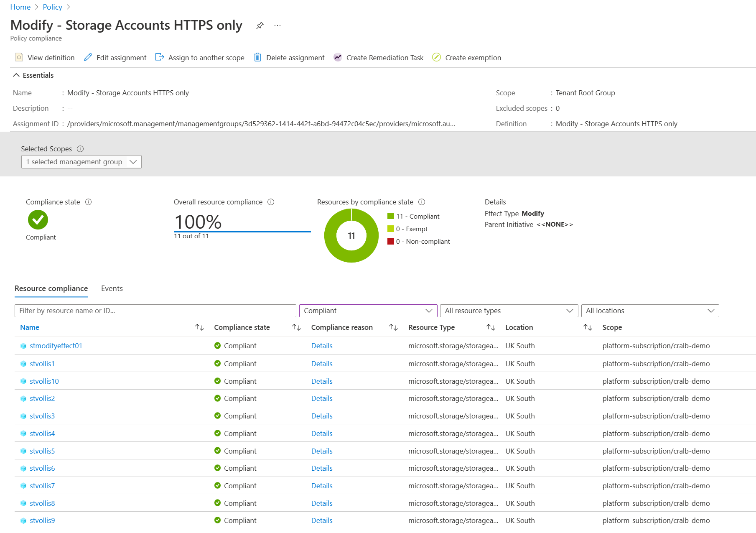
Task: Collapse the Essentials section
Action: pyautogui.click(x=16, y=75)
